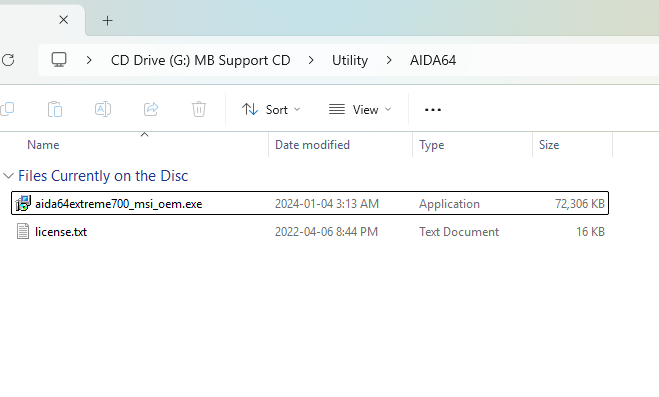Navigate to CD Drive (G:) MB Support CD

tap(200, 60)
